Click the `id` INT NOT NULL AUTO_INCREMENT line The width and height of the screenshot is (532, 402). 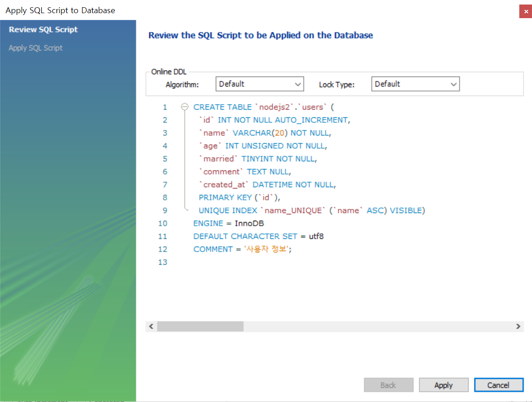point(274,120)
